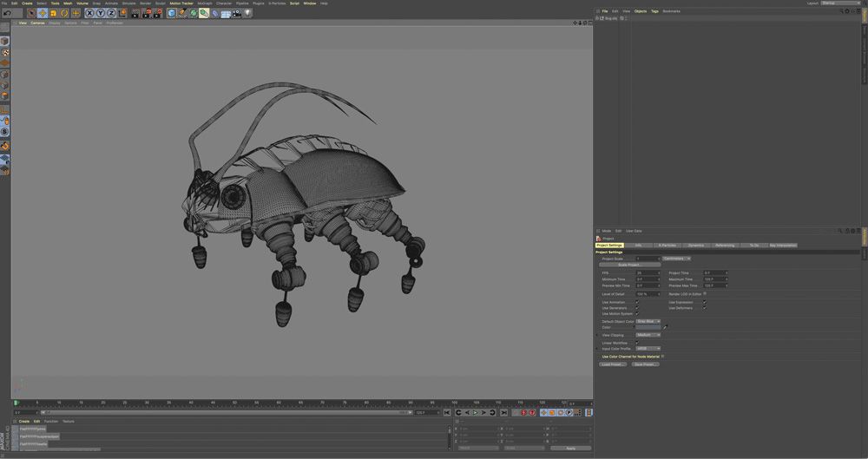Click the Undo arrow icon
The width and height of the screenshot is (868, 459).
7,13
